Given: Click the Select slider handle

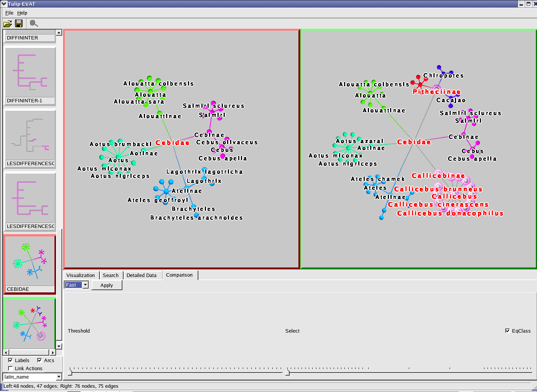Looking at the screenshot, I should [287, 372].
